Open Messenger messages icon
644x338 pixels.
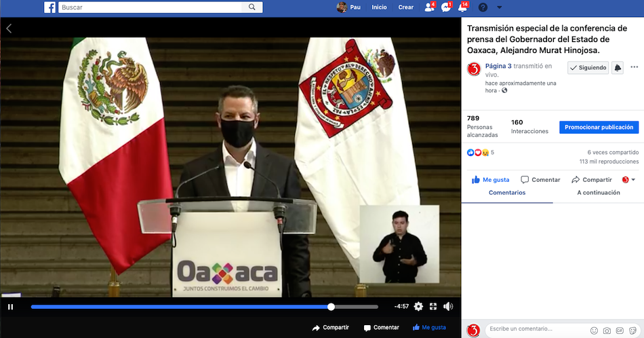pos(446,7)
